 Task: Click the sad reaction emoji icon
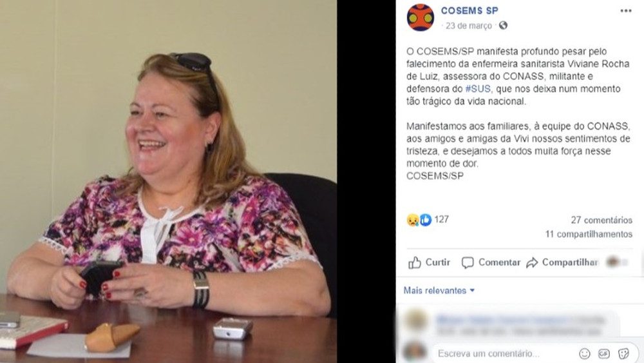click(x=413, y=220)
